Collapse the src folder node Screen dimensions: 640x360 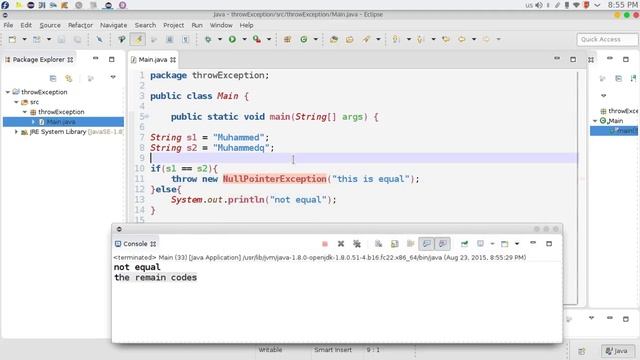16,102
